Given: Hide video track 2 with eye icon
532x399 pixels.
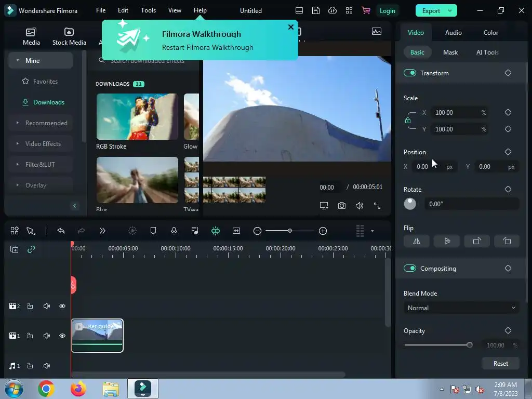Looking at the screenshot, I should [62, 306].
